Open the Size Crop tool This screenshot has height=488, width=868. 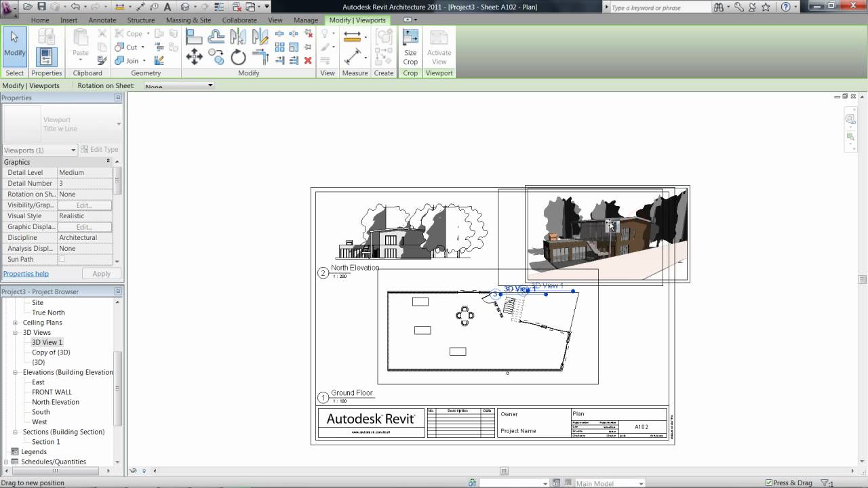point(410,47)
